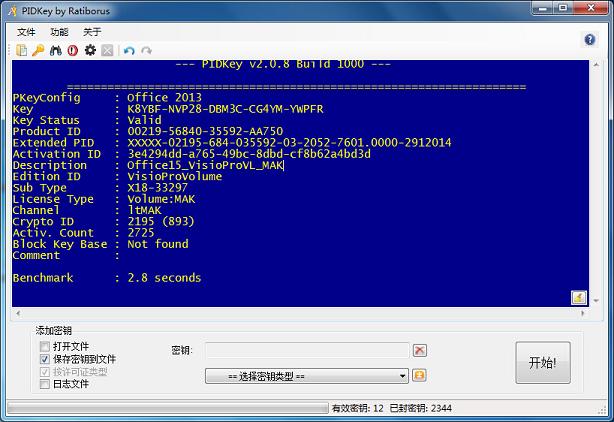Click the red stop toolbar icon

[72, 50]
